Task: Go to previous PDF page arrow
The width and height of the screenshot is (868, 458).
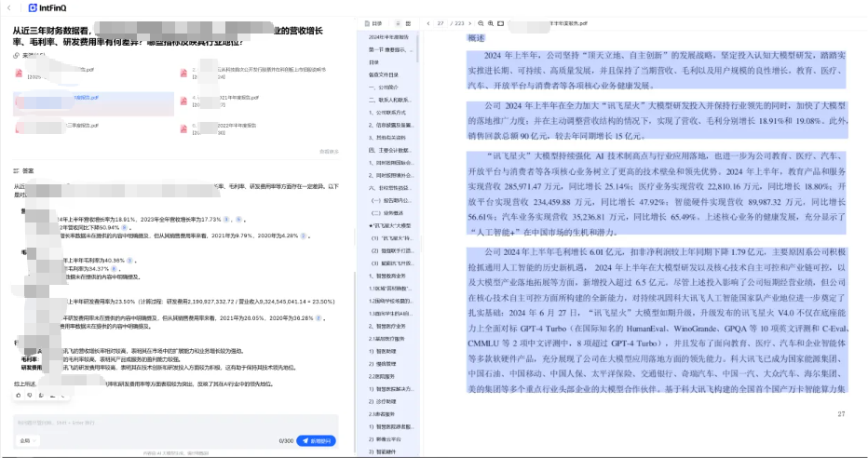Action: coord(427,23)
